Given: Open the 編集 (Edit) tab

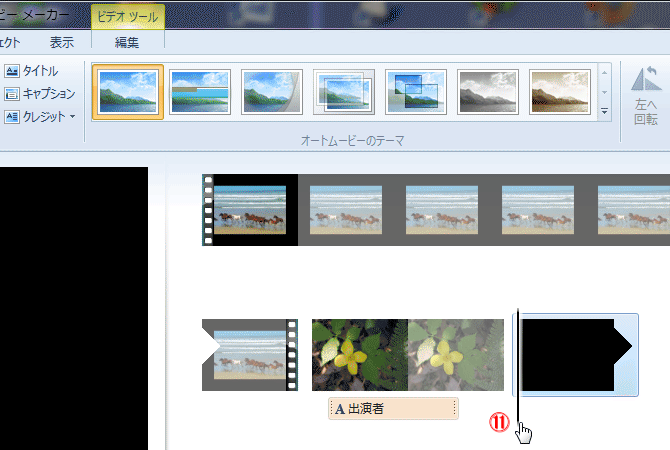Looking at the screenshot, I should (127, 42).
